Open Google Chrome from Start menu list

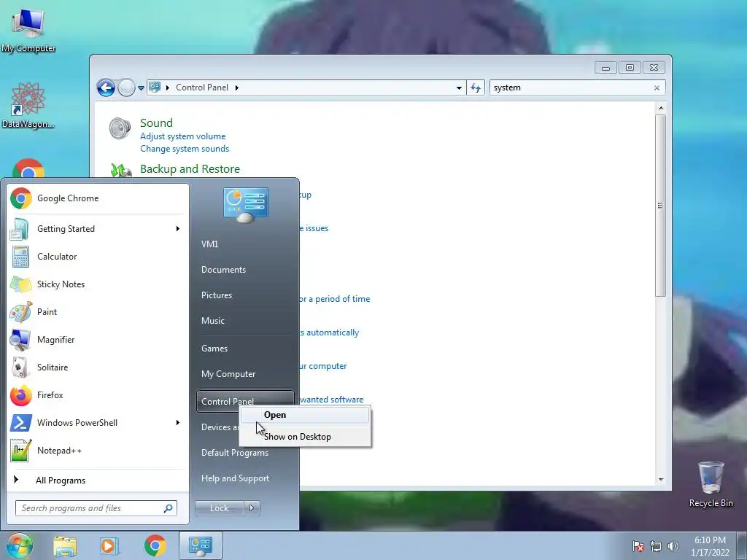[98, 198]
